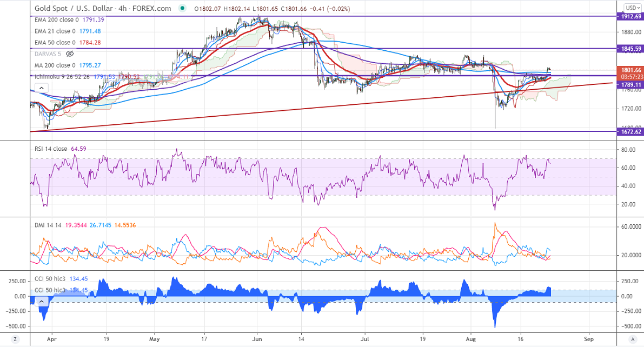Click the Z timezone button in the bottom-left corner

tap(16, 339)
